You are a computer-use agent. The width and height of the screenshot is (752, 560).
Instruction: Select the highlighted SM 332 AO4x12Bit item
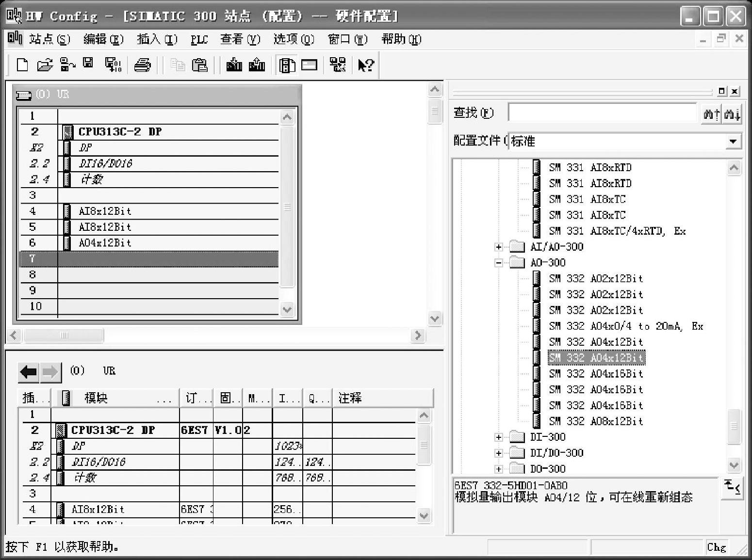coord(596,358)
